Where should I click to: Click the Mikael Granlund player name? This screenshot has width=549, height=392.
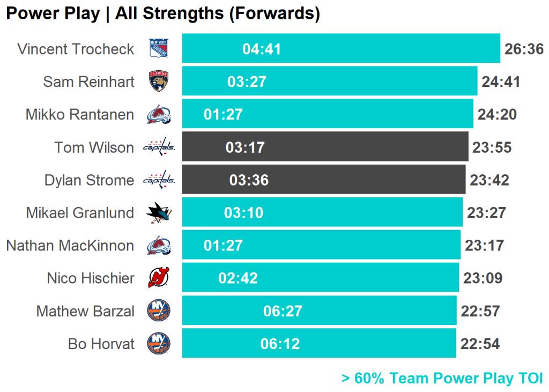point(80,213)
